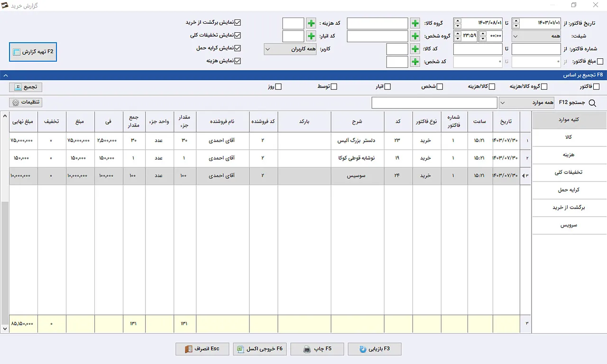
Task: Uncheck نمایش برگشت از خرید checkbox
Action: 238,22
